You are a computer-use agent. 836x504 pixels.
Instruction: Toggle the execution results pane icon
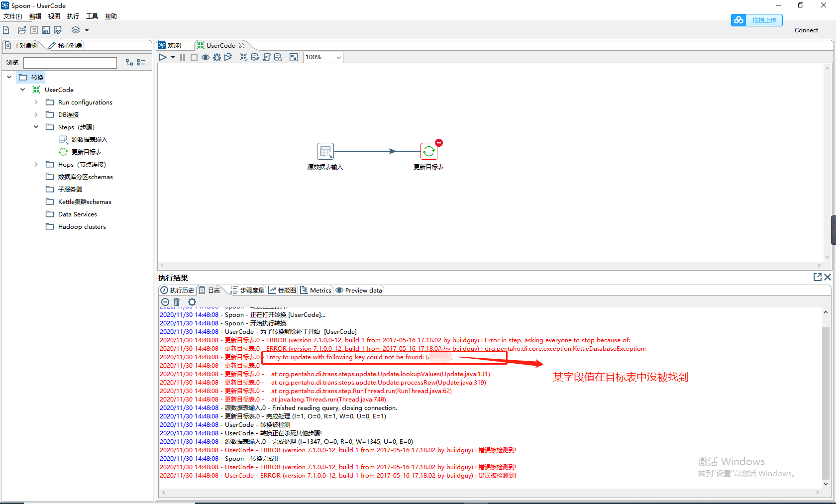[x=294, y=57]
